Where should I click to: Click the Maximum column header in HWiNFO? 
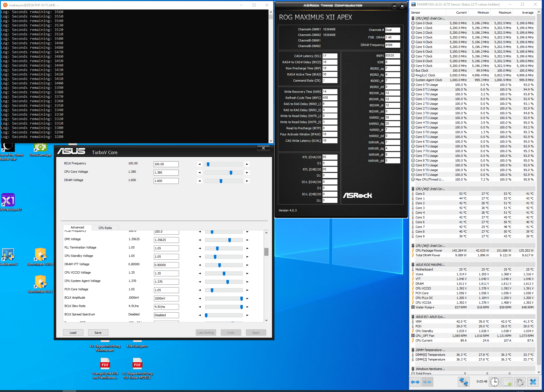(x=502, y=13)
